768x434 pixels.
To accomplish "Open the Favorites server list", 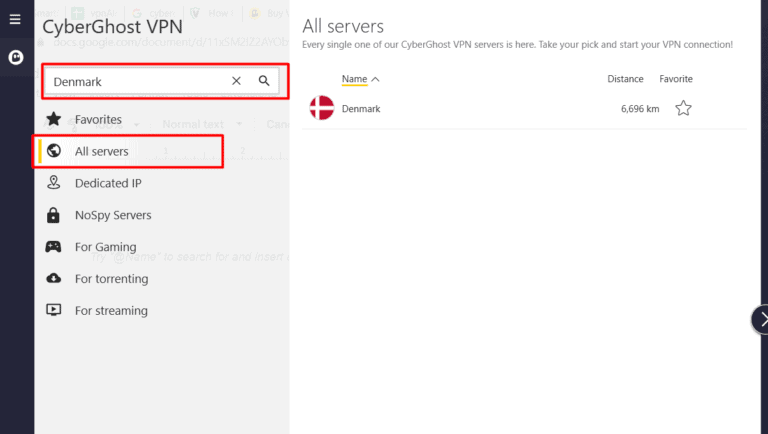I will point(98,120).
